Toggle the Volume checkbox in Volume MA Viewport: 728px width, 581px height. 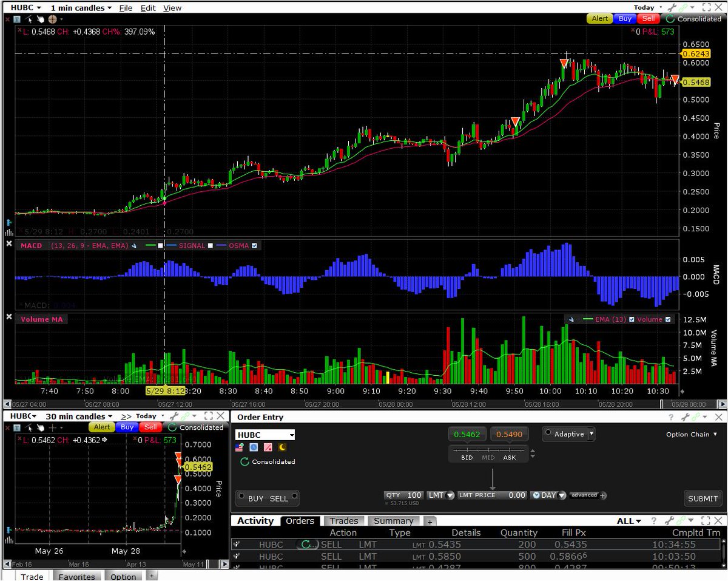(x=669, y=319)
